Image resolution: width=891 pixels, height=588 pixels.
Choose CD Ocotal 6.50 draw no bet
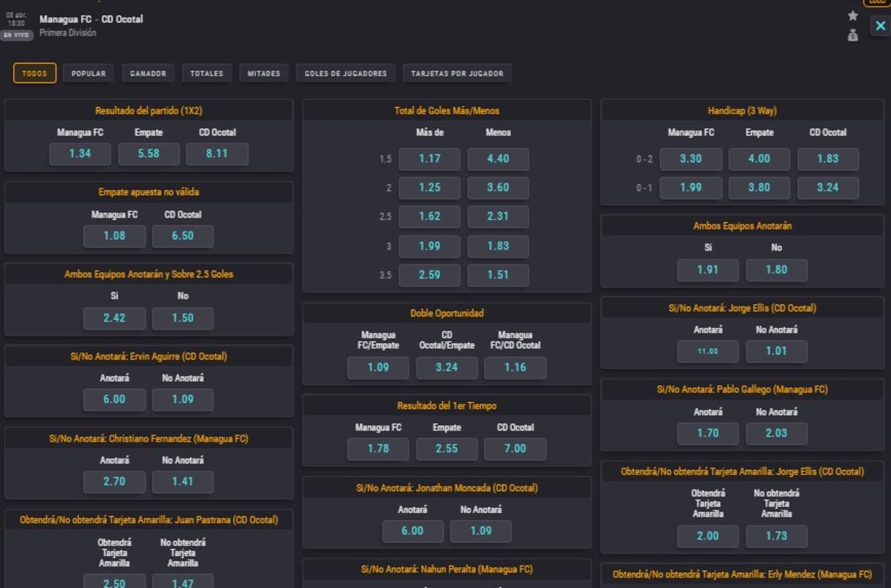click(x=183, y=236)
